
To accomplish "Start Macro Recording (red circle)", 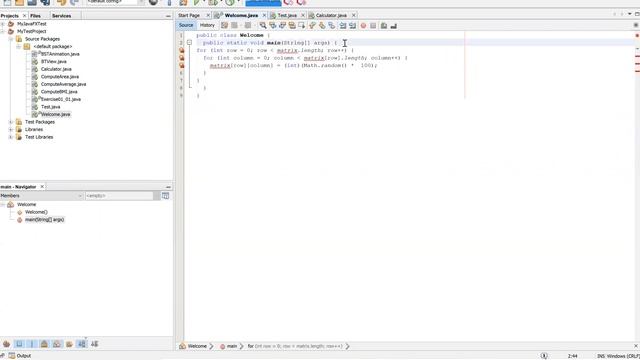I will click(x=363, y=25).
